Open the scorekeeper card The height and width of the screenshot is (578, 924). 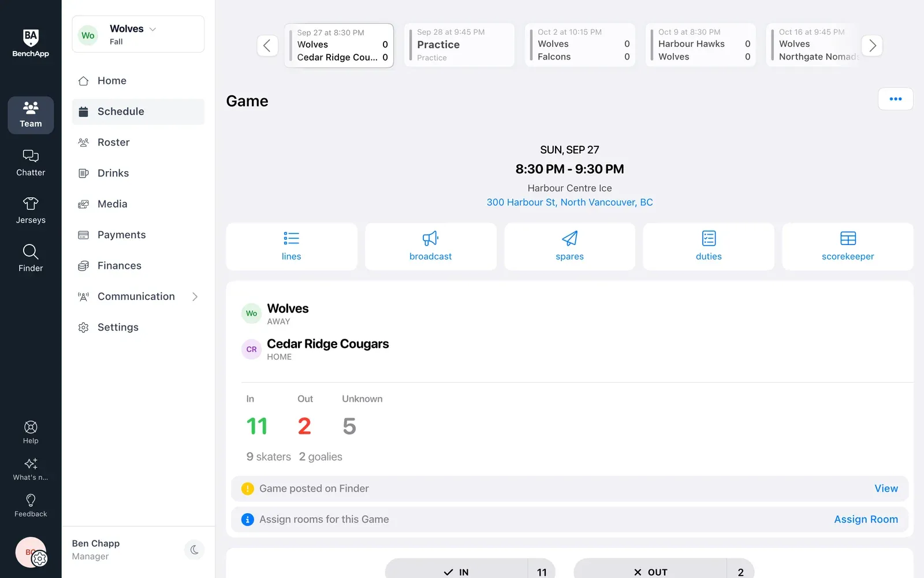click(848, 247)
